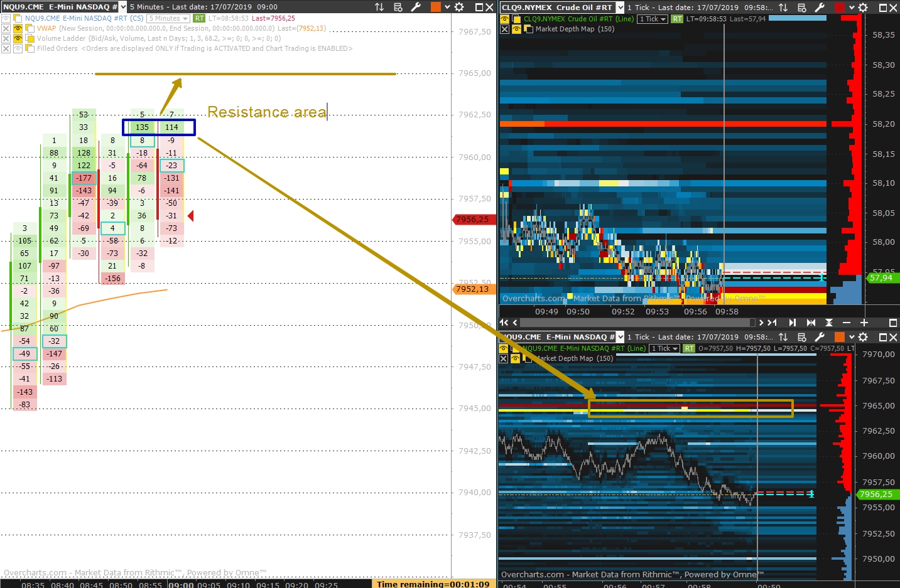Click orange color swatch in NASDAQ 5 Minutes title bar
Viewport: 900px width, 588px height.
[436, 7]
